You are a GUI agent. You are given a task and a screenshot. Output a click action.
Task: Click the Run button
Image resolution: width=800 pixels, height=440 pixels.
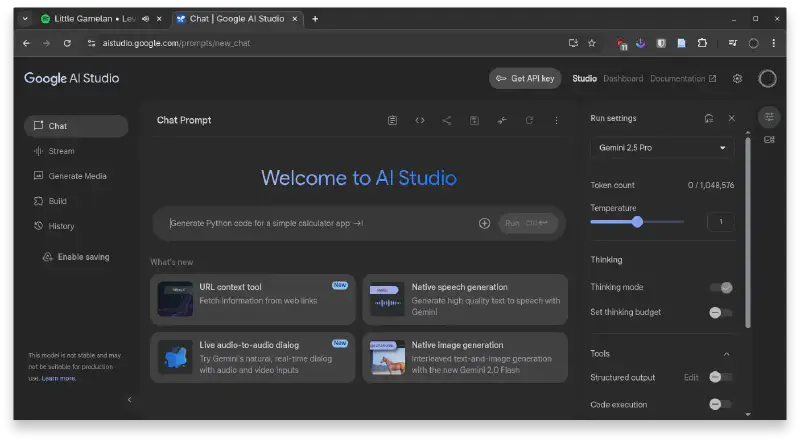coord(528,223)
